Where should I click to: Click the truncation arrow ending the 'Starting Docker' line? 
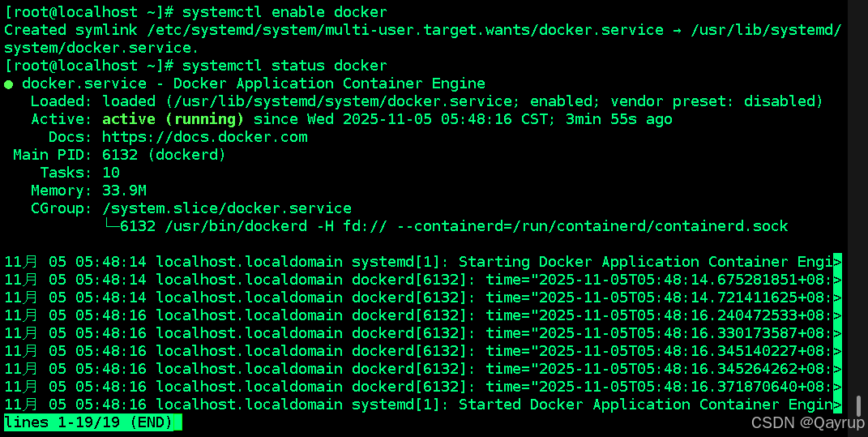(x=837, y=261)
